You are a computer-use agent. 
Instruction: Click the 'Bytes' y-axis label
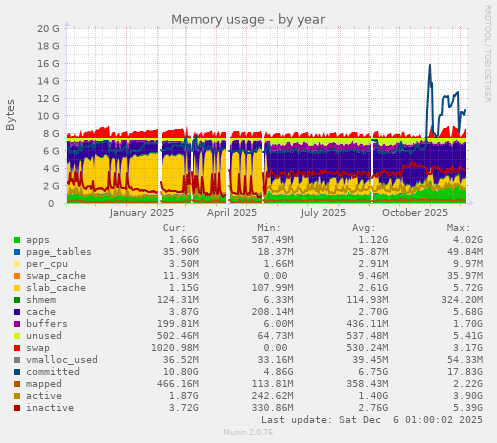10,115
